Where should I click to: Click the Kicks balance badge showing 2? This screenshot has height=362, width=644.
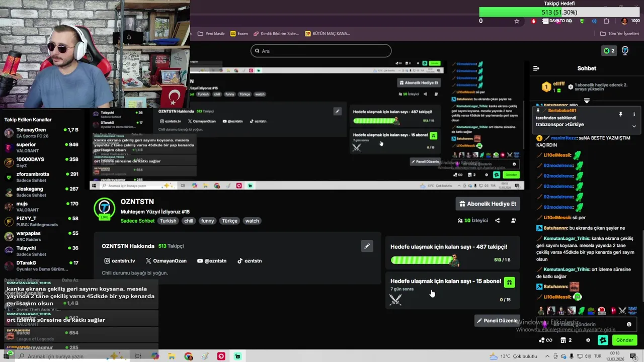pyautogui.click(x=609, y=51)
